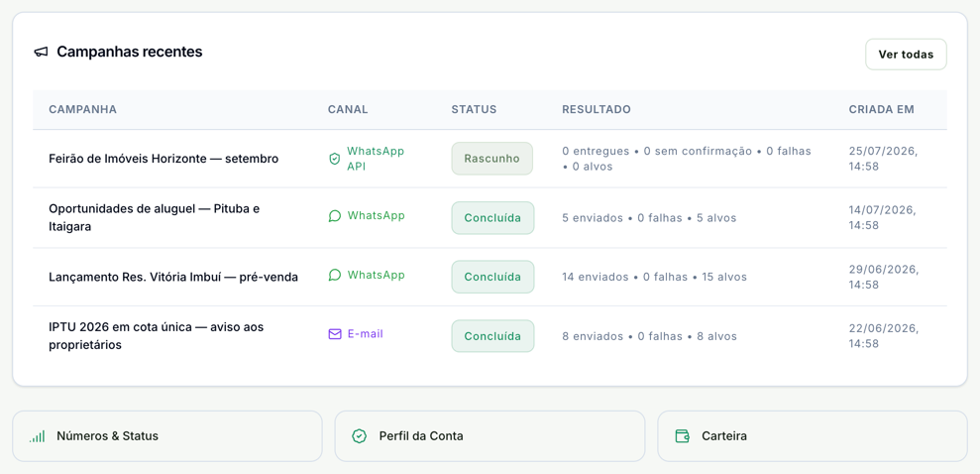The width and height of the screenshot is (980, 474).
Task: Click the wallet icon in Carteira card
Action: (682, 436)
